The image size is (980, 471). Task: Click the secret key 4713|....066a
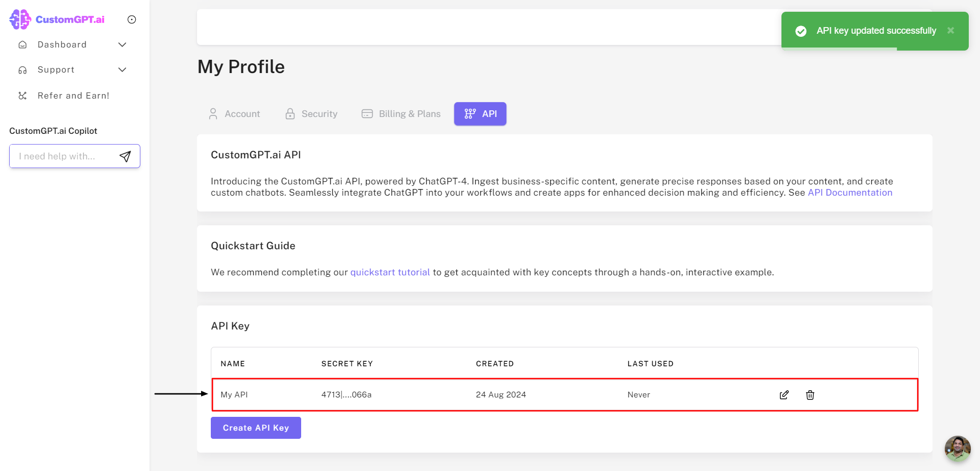coord(347,394)
